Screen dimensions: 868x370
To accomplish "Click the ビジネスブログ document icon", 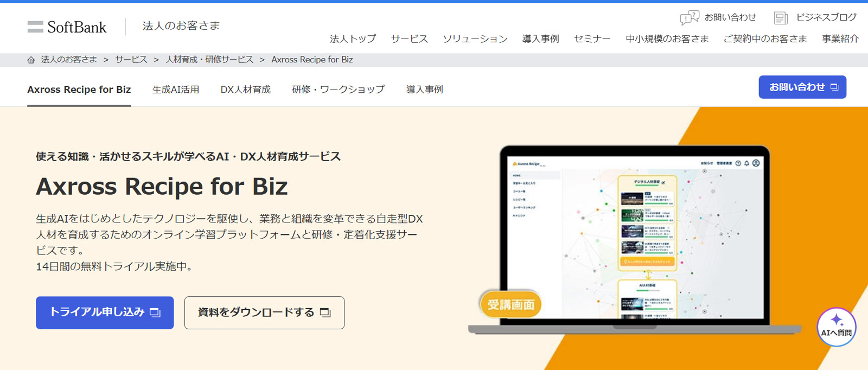I will pos(781,18).
